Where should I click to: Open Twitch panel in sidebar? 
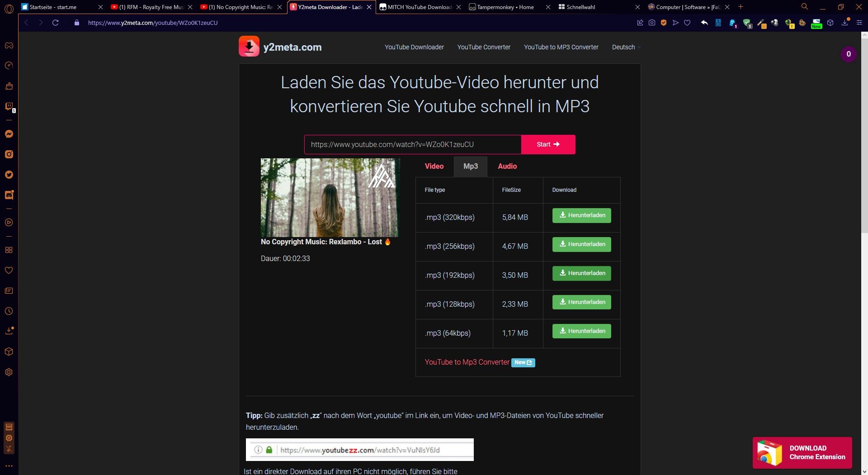(x=9, y=107)
